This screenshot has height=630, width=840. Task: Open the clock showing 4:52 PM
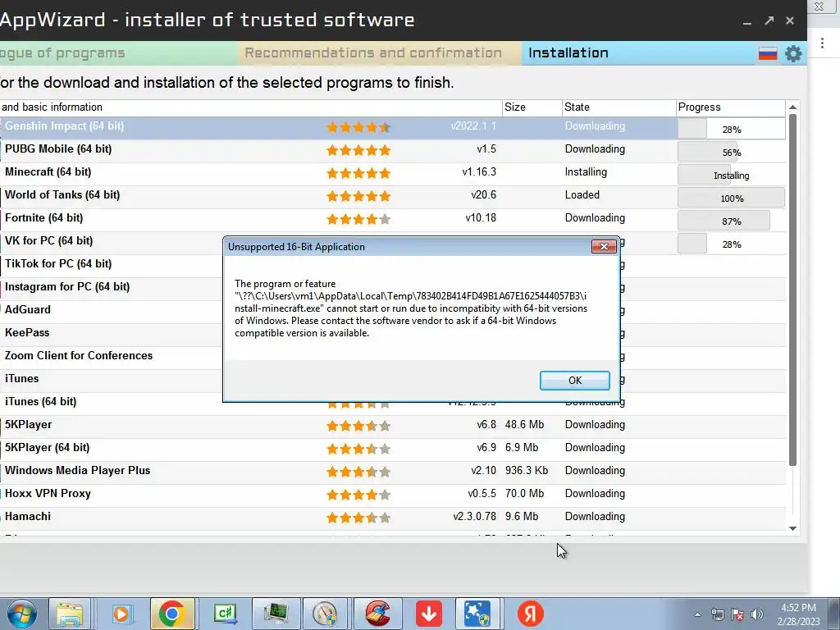(799, 614)
